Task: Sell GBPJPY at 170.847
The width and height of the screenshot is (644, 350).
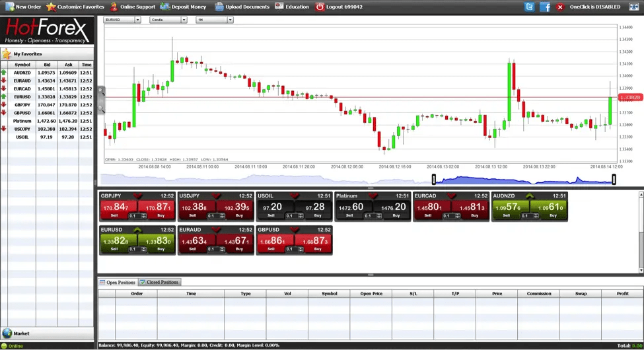Action: point(118,209)
